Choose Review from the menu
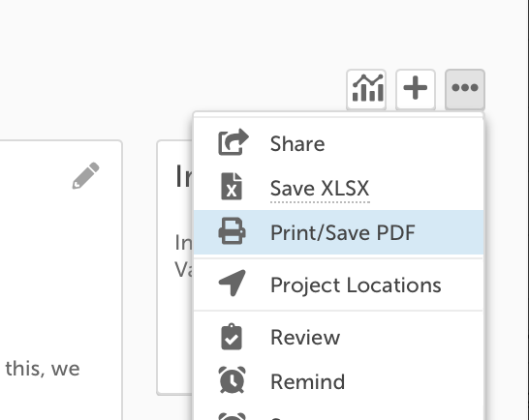The height and width of the screenshot is (420, 529). point(339,337)
